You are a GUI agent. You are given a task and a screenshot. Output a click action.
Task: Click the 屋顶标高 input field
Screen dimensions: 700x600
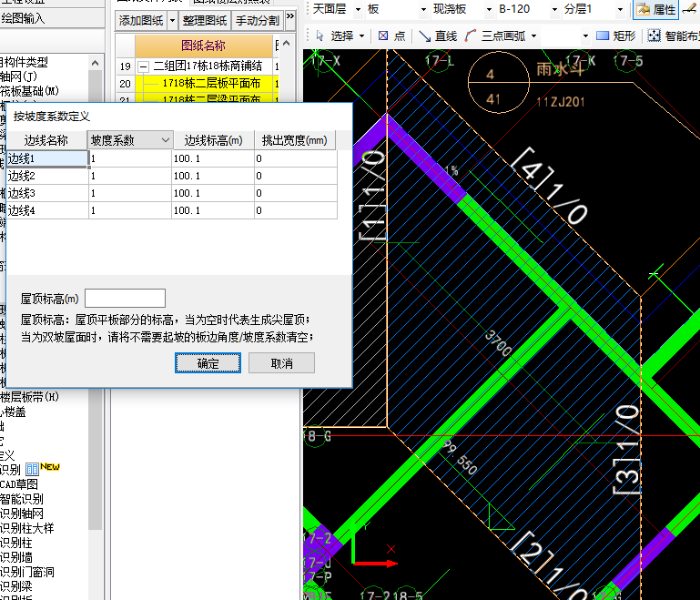pos(125,299)
